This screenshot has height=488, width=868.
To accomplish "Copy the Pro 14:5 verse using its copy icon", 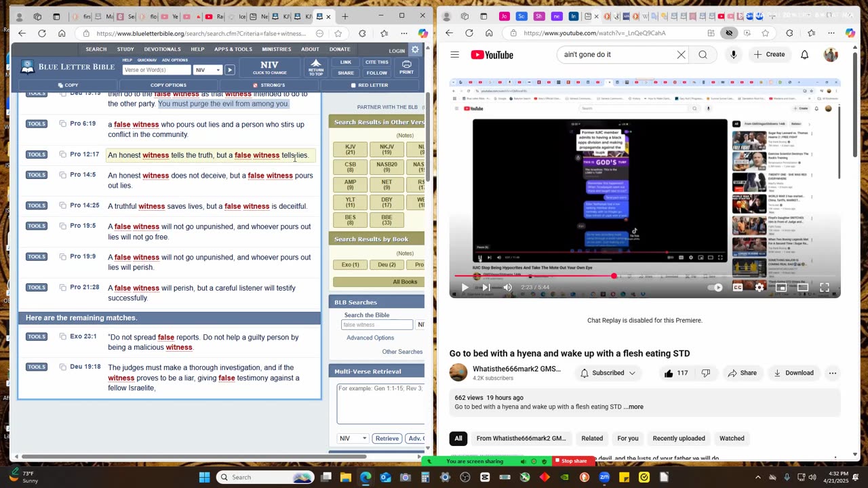I will pos(62,175).
